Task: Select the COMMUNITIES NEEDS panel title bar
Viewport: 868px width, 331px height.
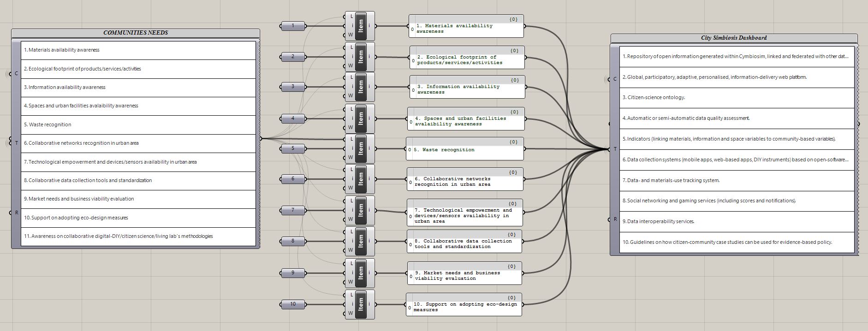Action: (136, 33)
